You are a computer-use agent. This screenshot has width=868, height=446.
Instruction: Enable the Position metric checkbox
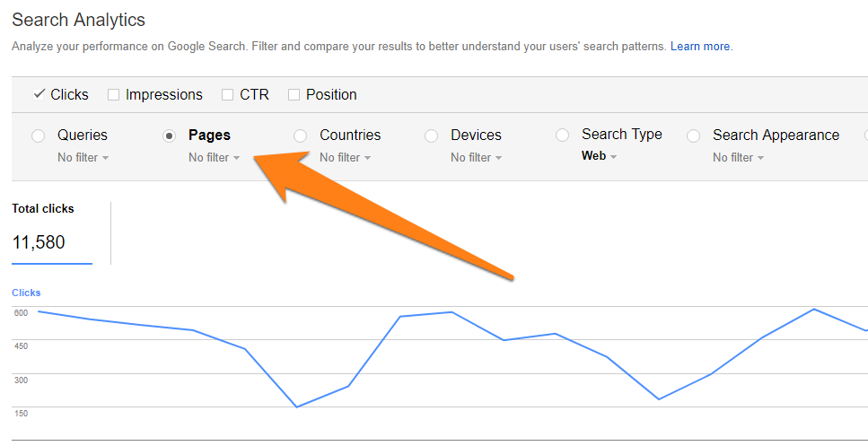pyautogui.click(x=294, y=94)
